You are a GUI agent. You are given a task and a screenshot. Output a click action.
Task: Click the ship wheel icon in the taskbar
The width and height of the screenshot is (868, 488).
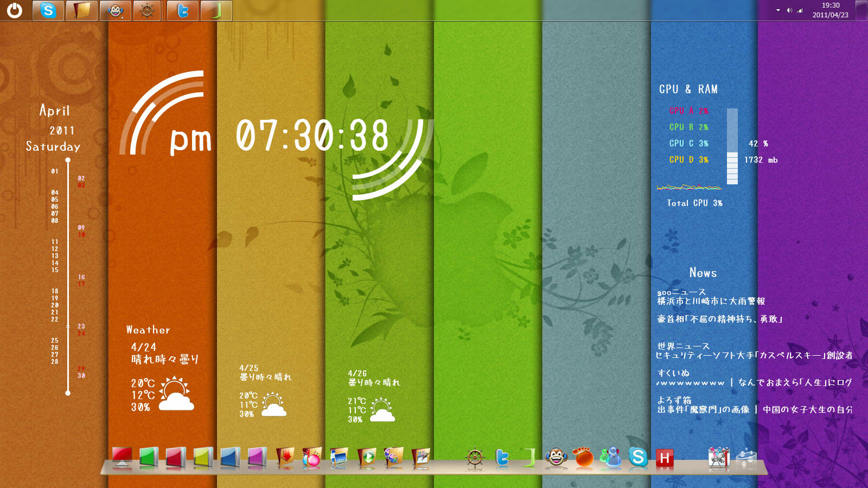(x=146, y=10)
